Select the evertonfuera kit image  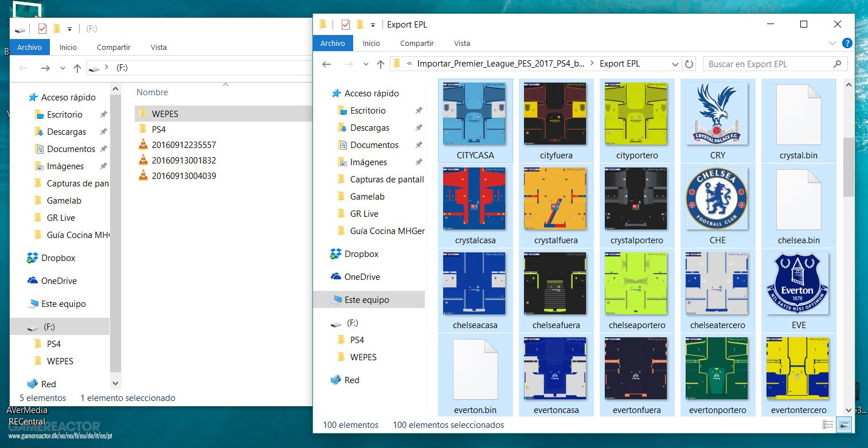pyautogui.click(x=636, y=369)
